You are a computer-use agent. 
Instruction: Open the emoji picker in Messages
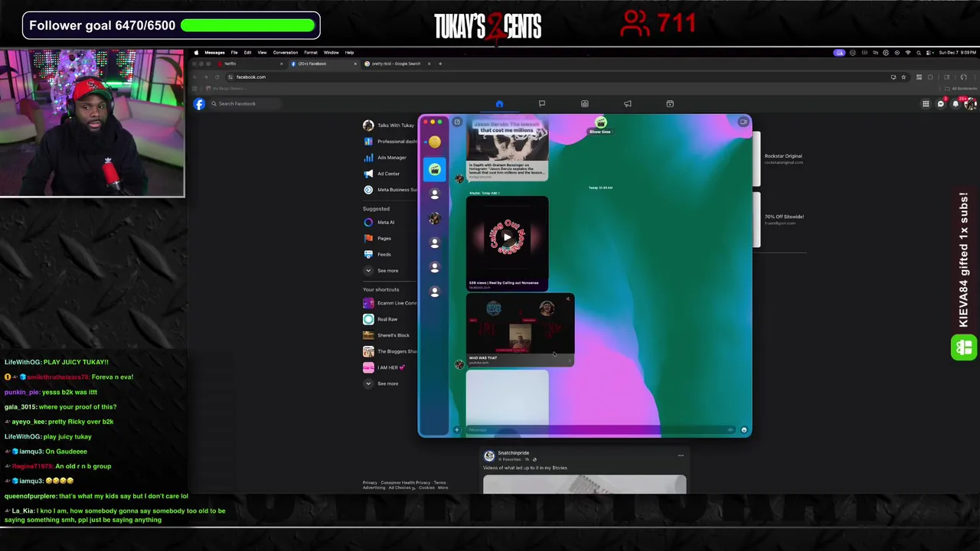coord(743,430)
